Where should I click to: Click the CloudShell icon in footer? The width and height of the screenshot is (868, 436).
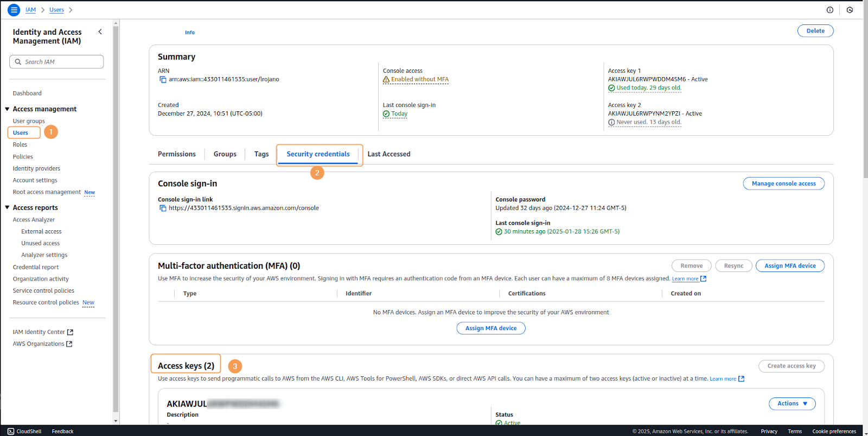click(x=11, y=431)
